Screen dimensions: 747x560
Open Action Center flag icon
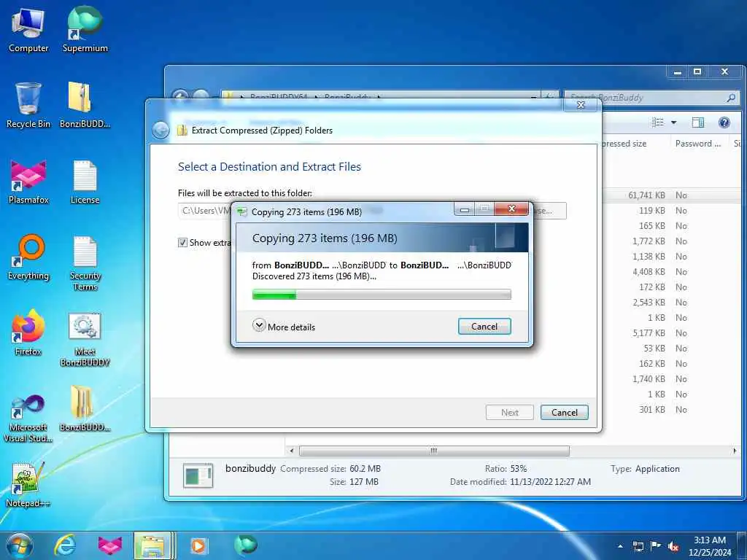(656, 545)
